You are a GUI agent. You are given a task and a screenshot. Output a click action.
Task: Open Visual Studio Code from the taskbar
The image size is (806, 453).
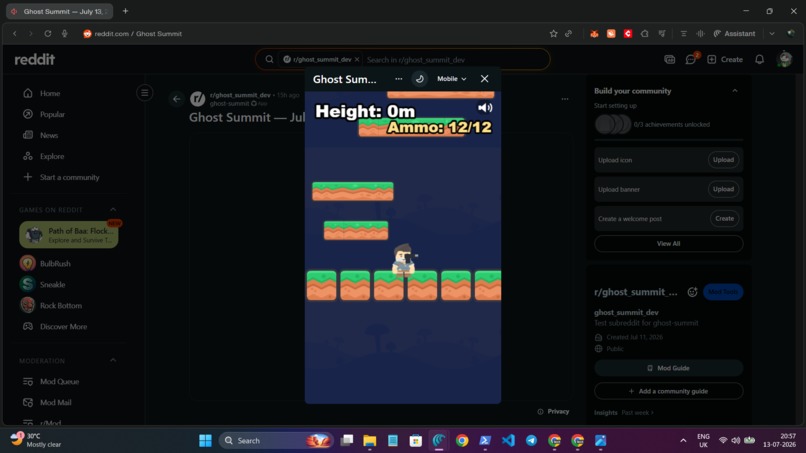pos(508,441)
